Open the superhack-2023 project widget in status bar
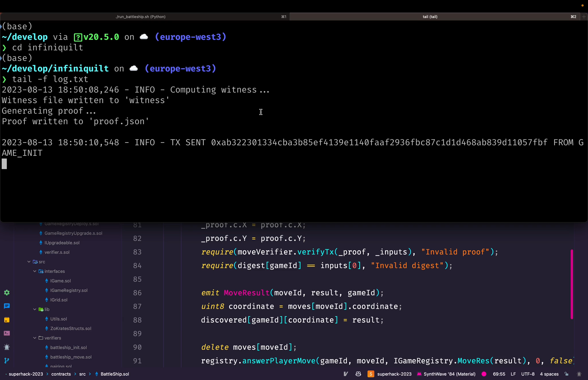The height and width of the screenshot is (380, 588). [x=394, y=374]
